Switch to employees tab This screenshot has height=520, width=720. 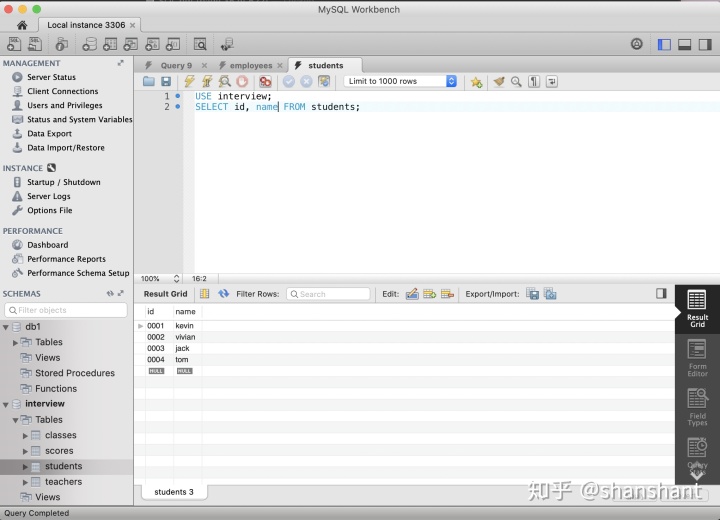point(251,66)
